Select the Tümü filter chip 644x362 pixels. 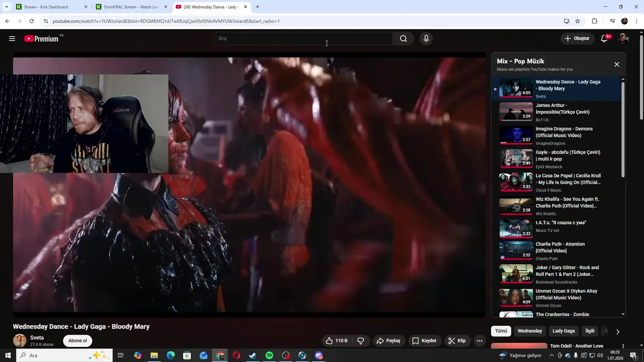(501, 331)
